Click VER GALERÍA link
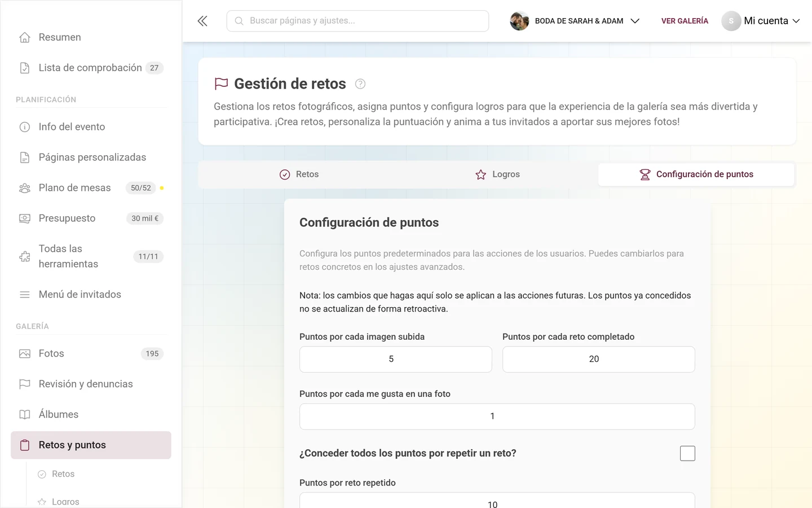The width and height of the screenshot is (812, 508). click(x=685, y=21)
